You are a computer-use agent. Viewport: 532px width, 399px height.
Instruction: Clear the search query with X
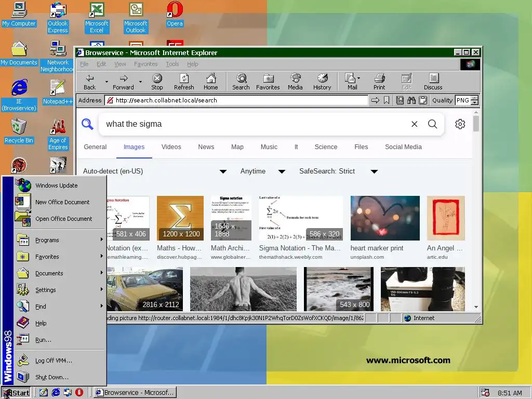(x=414, y=124)
